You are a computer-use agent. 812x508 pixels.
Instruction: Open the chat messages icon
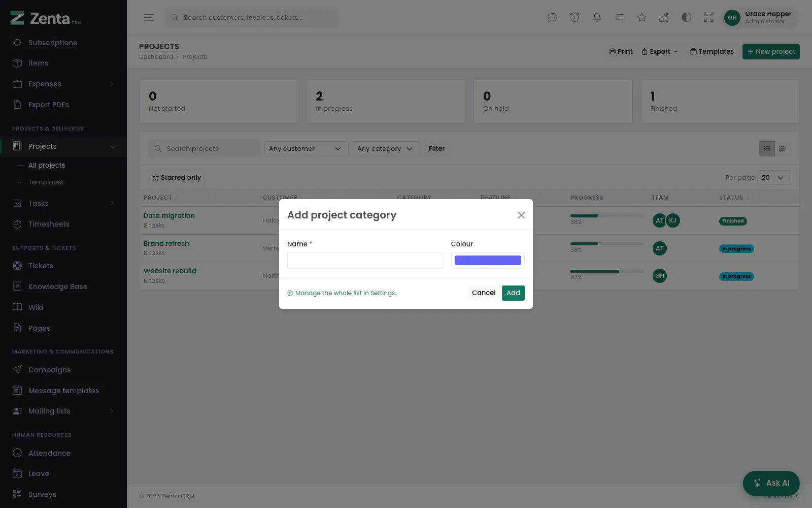click(552, 18)
